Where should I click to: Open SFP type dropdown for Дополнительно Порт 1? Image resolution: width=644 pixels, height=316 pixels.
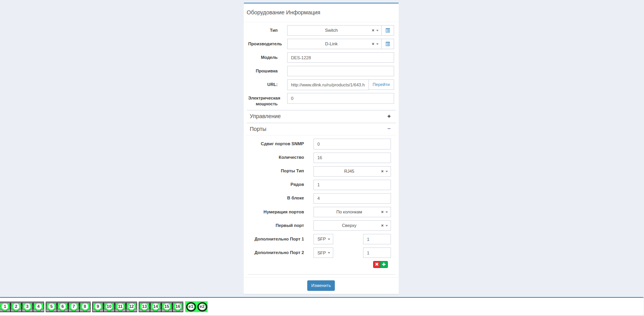pyautogui.click(x=323, y=239)
